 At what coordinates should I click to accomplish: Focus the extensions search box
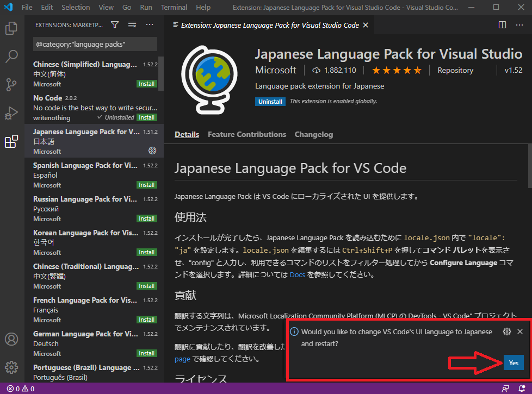[95, 44]
